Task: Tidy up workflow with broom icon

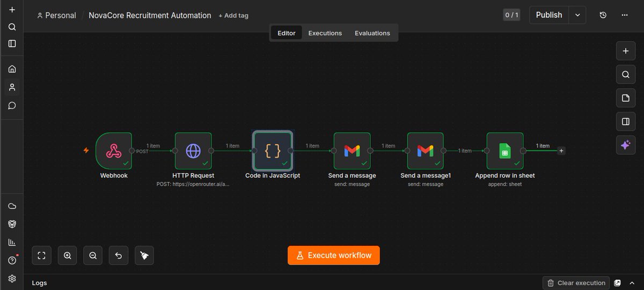Action: 144,256
